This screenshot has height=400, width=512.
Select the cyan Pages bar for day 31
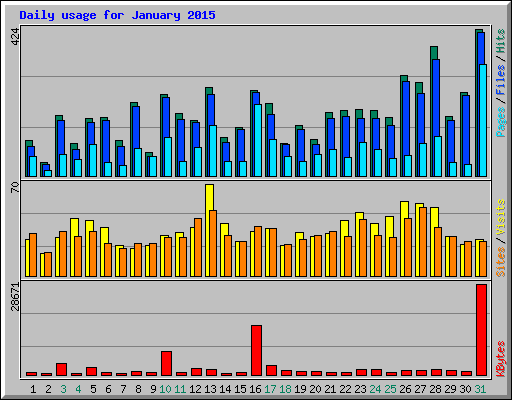click(483, 120)
